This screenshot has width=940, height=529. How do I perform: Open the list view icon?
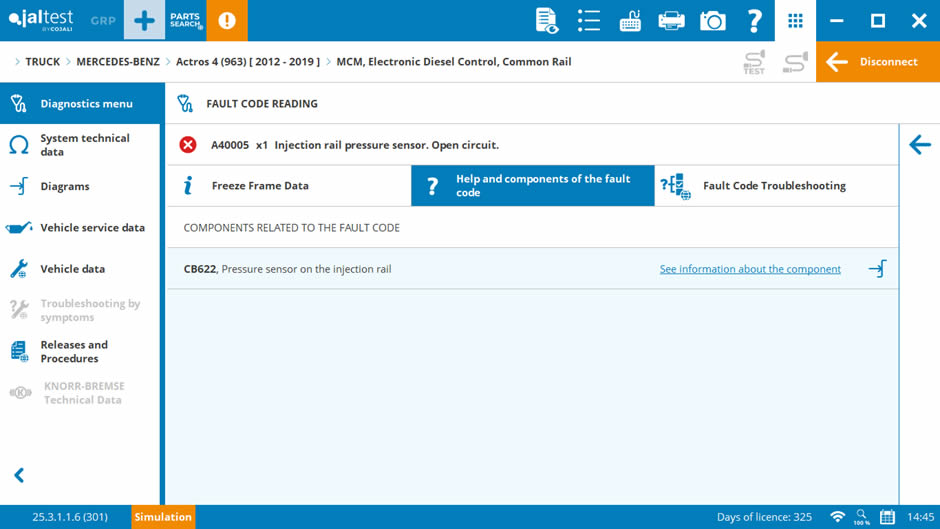click(x=589, y=21)
